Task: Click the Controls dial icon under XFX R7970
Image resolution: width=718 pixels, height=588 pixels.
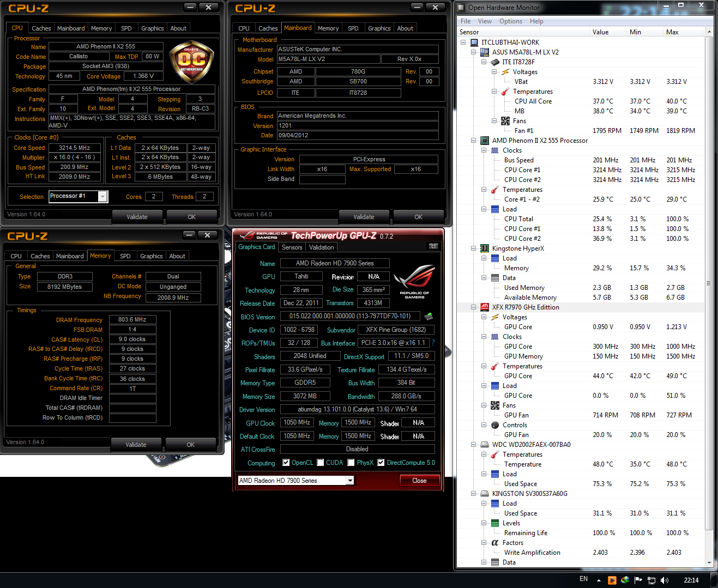Action: point(495,425)
